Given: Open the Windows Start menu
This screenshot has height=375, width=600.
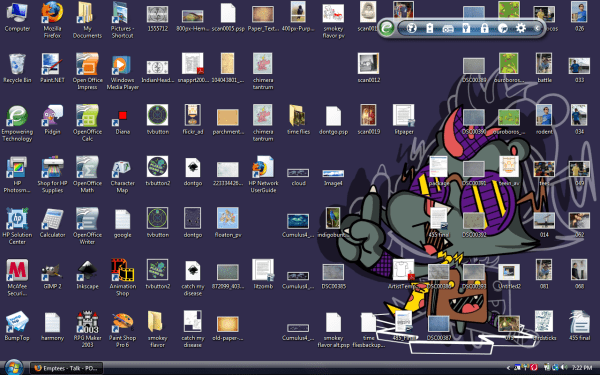Looking at the screenshot, I should (x=13, y=367).
